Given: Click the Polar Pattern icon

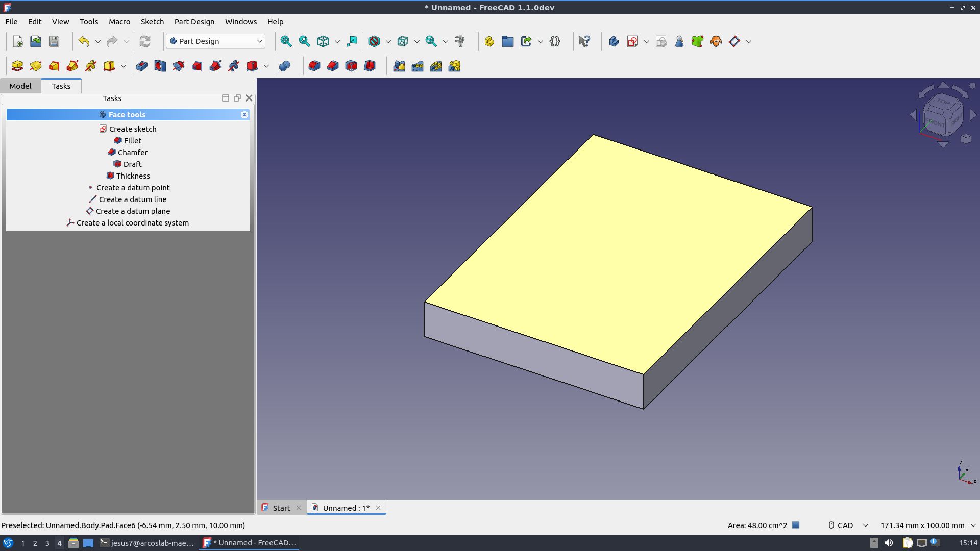Looking at the screenshot, I should (x=436, y=66).
